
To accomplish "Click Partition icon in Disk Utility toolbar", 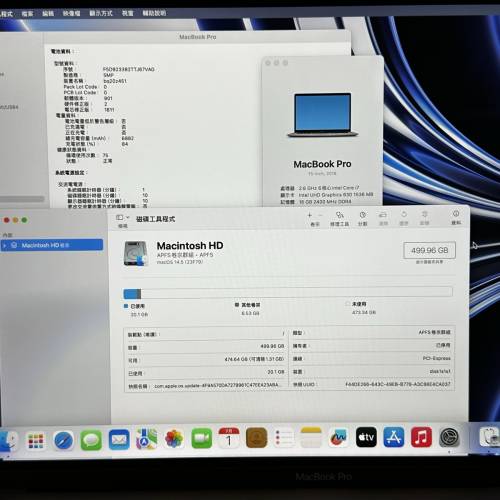I will [x=363, y=215].
